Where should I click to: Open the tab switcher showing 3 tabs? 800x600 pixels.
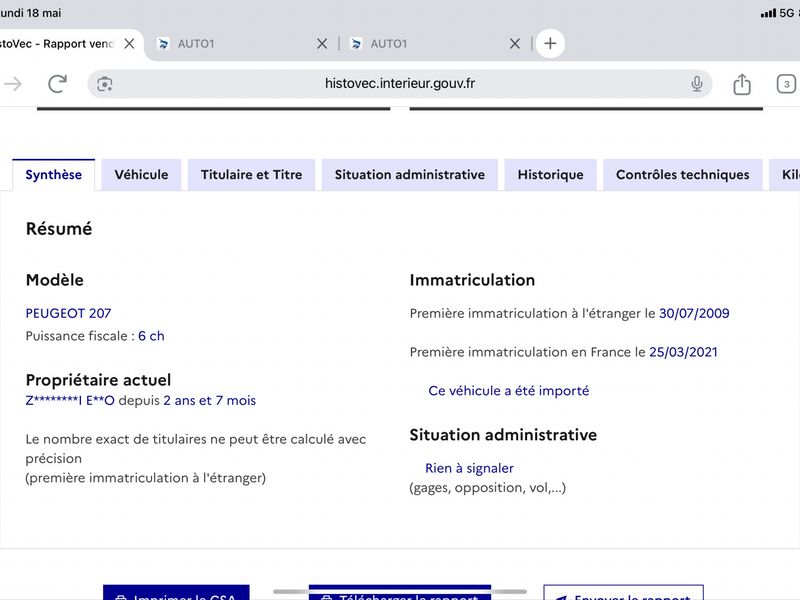click(x=786, y=84)
